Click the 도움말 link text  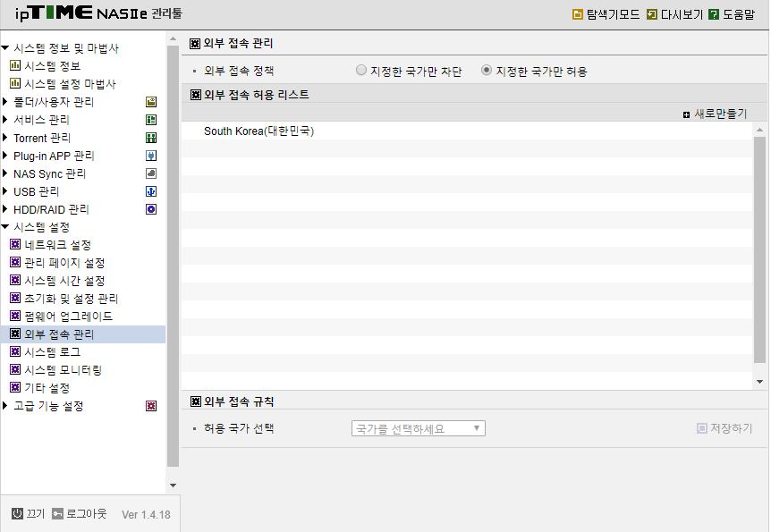pos(739,14)
